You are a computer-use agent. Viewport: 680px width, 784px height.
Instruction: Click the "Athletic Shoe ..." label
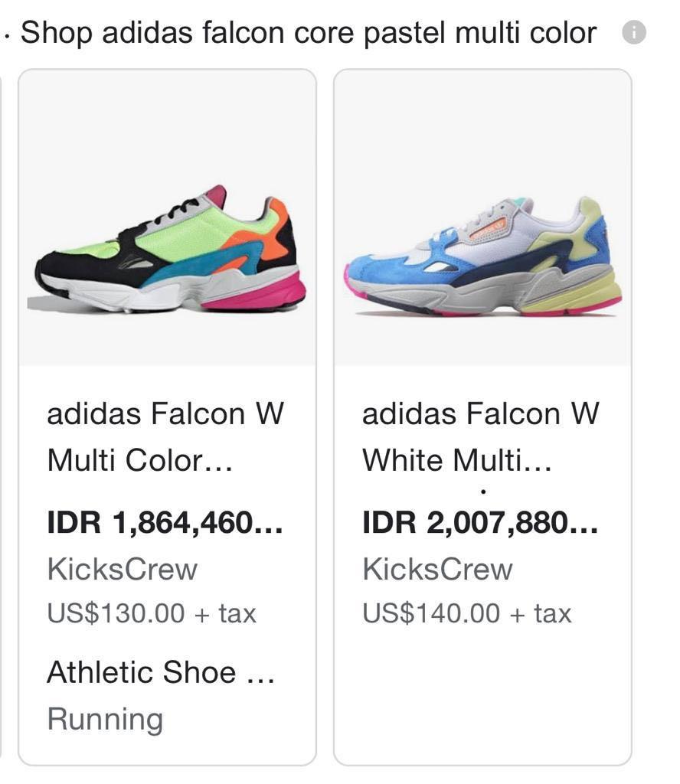161,672
